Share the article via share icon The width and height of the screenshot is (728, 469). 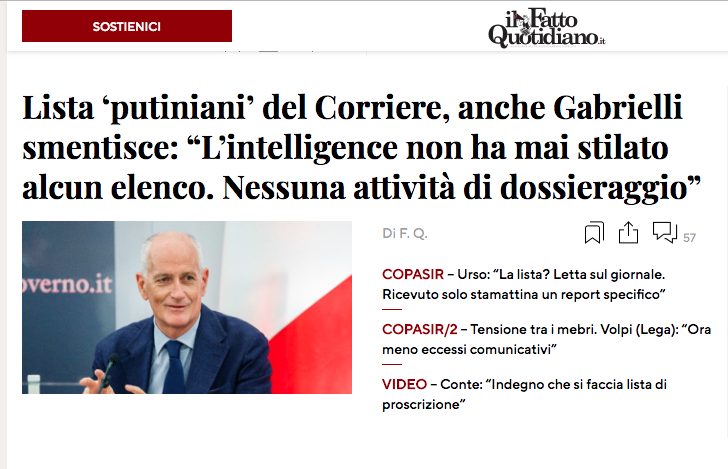coord(628,233)
